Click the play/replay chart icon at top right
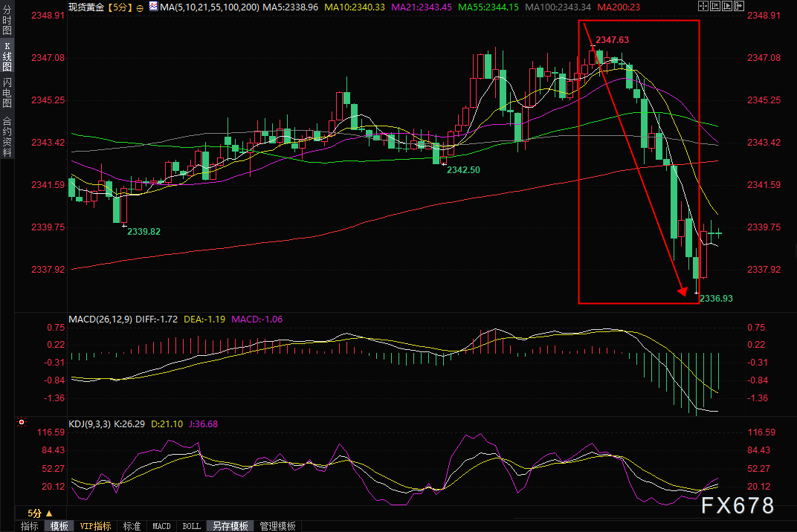Image resolution: width=797 pixels, height=532 pixels. click(727, 6)
